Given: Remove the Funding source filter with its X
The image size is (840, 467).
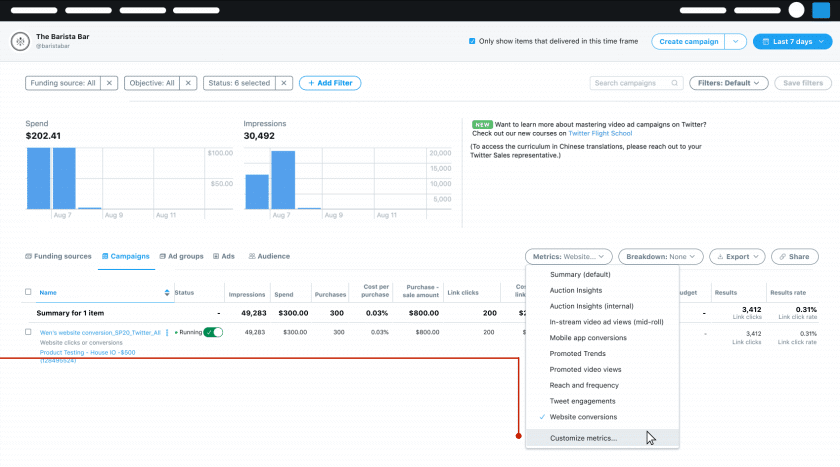Looking at the screenshot, I should coord(109,83).
